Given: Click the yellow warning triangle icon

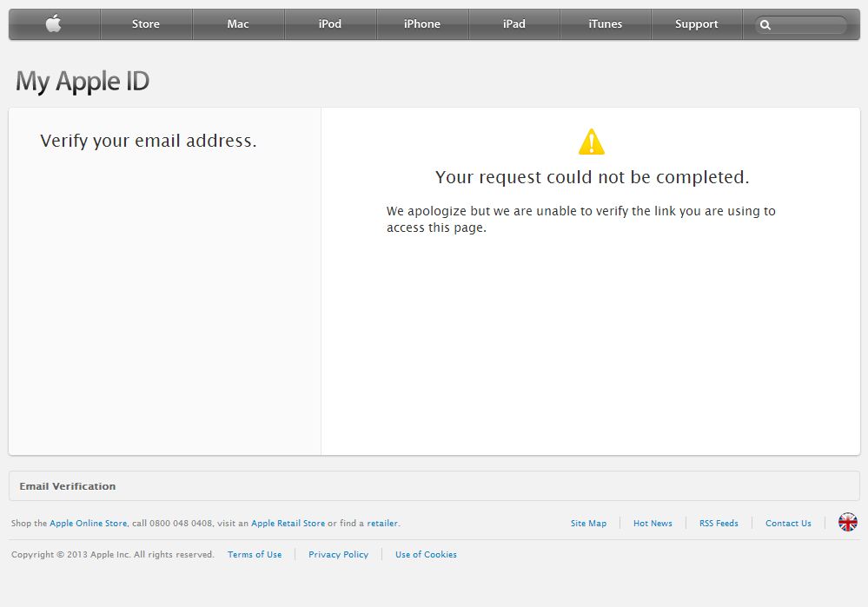Looking at the screenshot, I should [x=591, y=142].
